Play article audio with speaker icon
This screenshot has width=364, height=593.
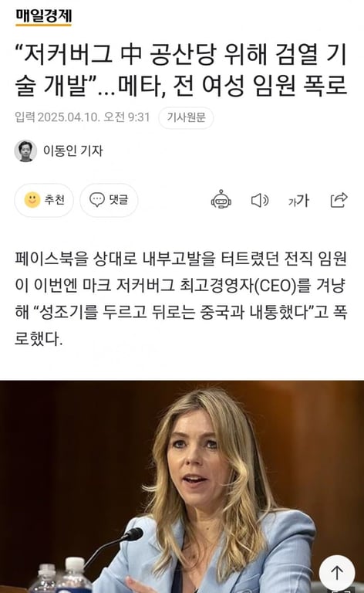click(x=260, y=200)
